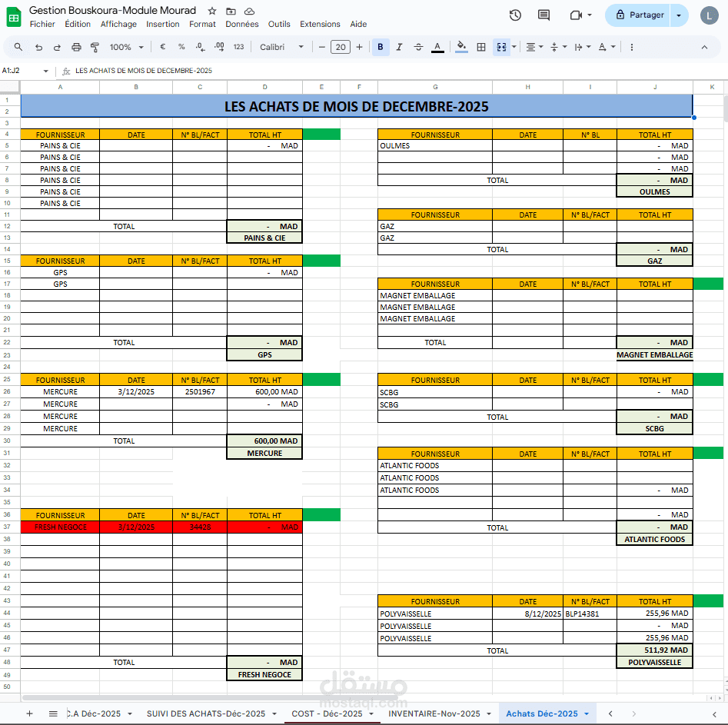The width and height of the screenshot is (728, 725).
Task: Open the fill color tool
Action: click(460, 47)
